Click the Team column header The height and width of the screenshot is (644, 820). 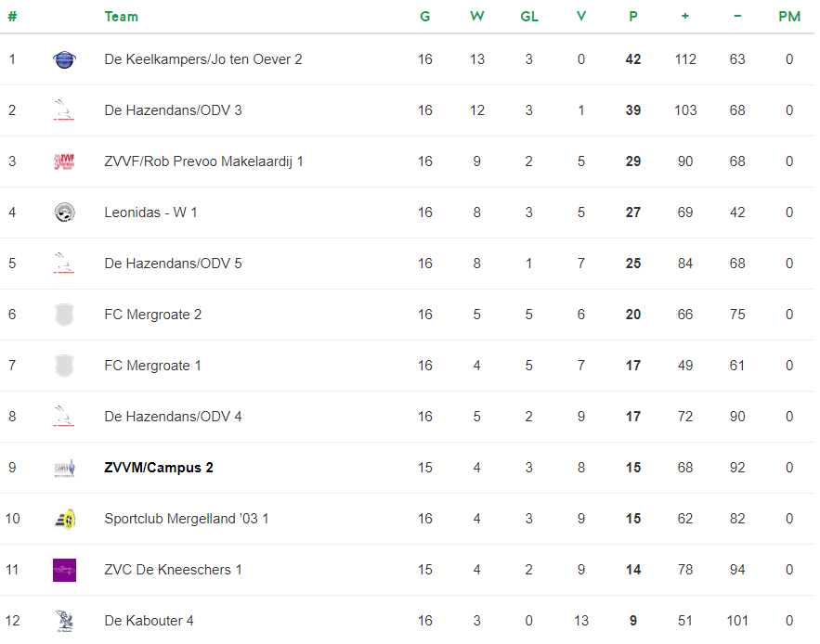(122, 17)
